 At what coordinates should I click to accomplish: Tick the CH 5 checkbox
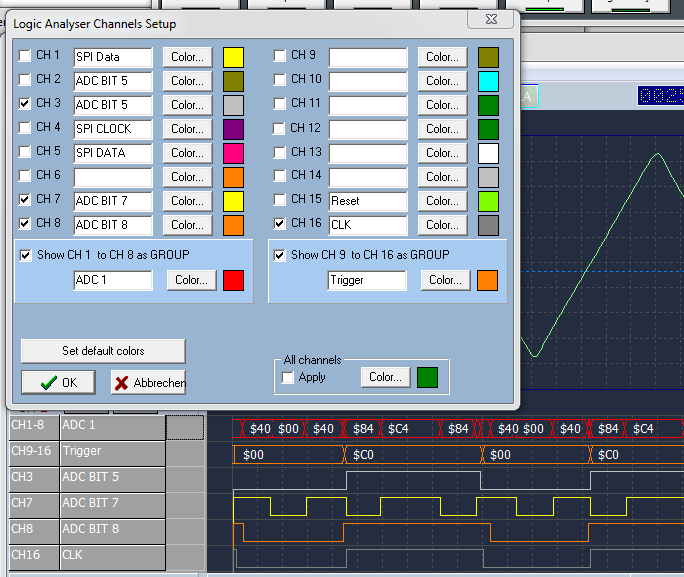point(25,151)
